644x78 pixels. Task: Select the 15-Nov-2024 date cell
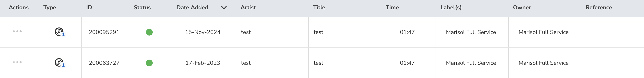pos(203,32)
